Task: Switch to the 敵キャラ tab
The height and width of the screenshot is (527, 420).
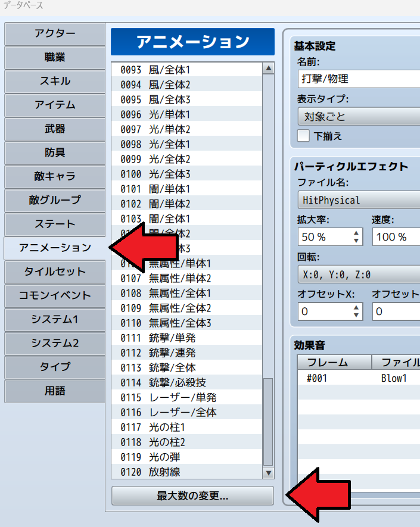Action: click(55, 176)
